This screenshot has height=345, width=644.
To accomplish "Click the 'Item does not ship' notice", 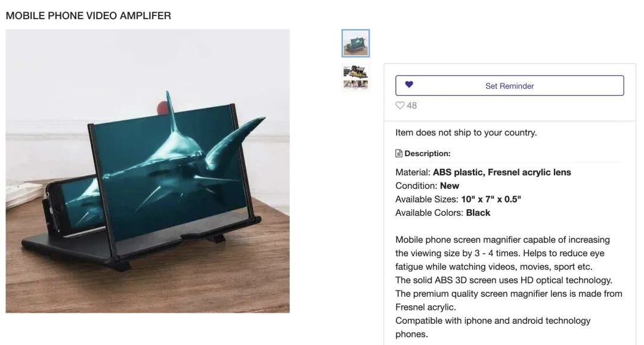I will pyautogui.click(x=466, y=132).
